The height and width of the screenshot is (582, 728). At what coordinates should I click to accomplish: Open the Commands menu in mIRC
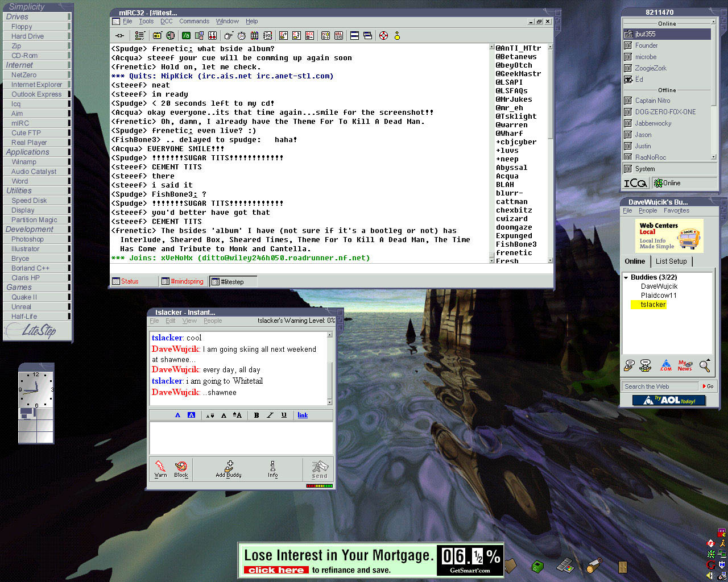194,21
